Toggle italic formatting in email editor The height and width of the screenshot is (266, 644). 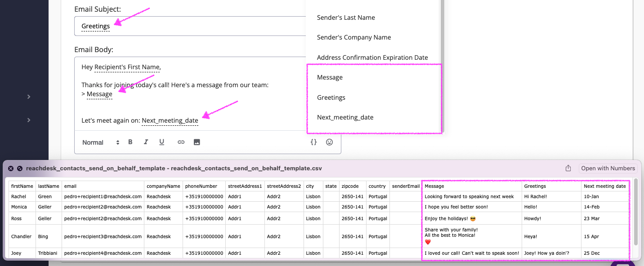(x=146, y=142)
